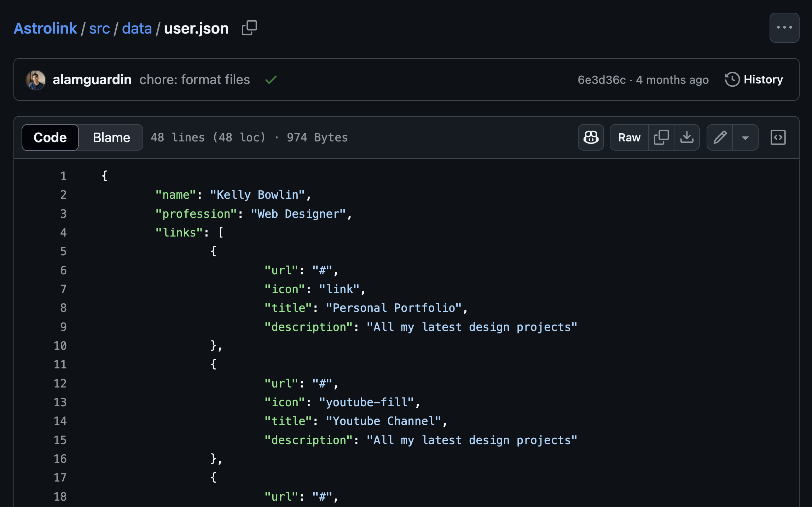
Task: Click the "youtube-fill" icon value
Action: click(366, 402)
